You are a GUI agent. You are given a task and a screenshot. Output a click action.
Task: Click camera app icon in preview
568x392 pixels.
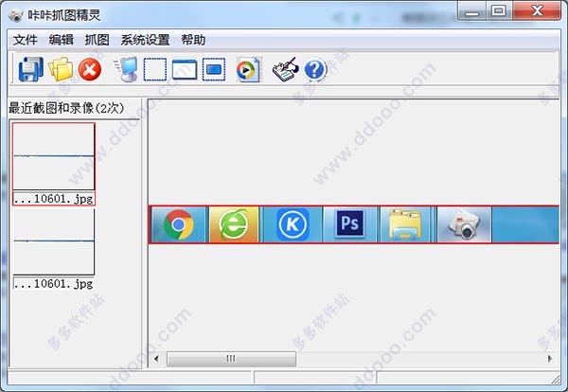[465, 224]
